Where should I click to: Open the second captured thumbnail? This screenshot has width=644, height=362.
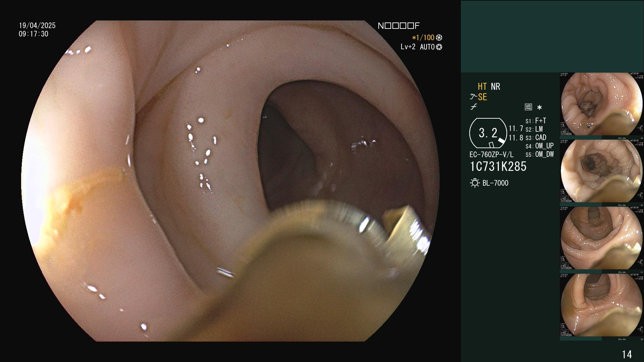coord(602,171)
